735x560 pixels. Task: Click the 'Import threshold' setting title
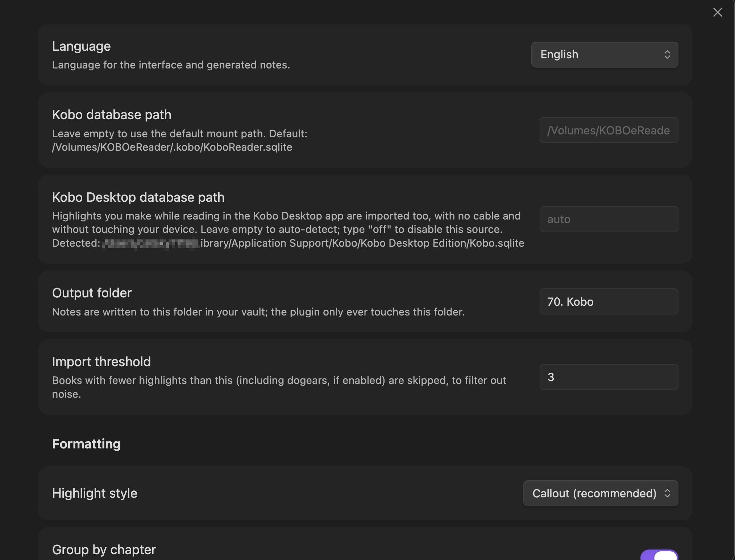pyautogui.click(x=101, y=362)
